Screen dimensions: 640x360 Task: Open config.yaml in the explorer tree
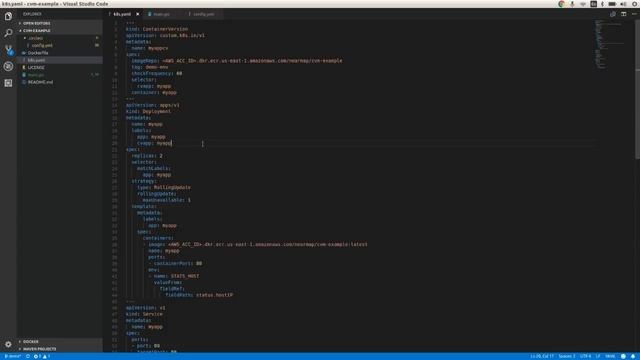(x=60, y=45)
